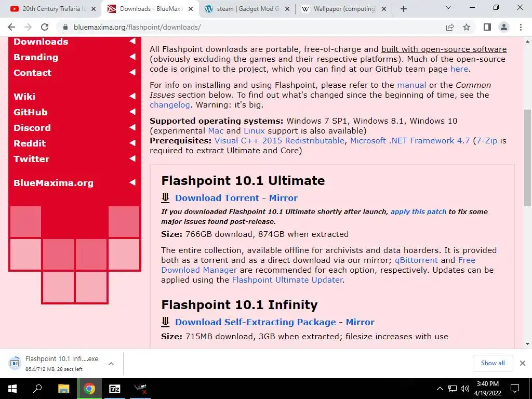Close the 20th Century Trafaria tab

click(94, 9)
